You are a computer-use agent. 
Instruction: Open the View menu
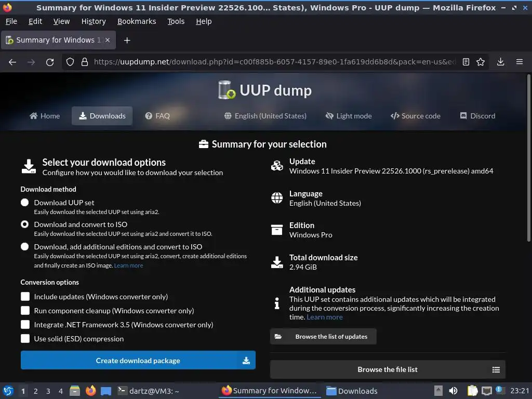click(61, 21)
